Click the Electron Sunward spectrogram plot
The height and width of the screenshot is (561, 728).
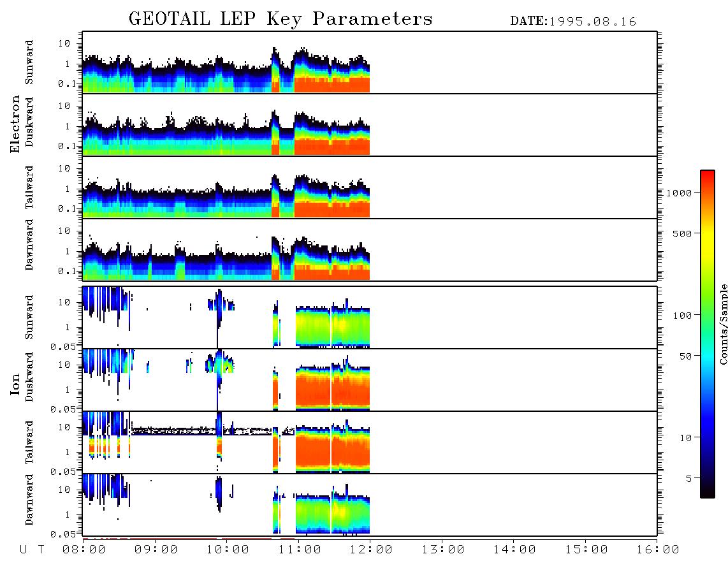tap(370, 62)
